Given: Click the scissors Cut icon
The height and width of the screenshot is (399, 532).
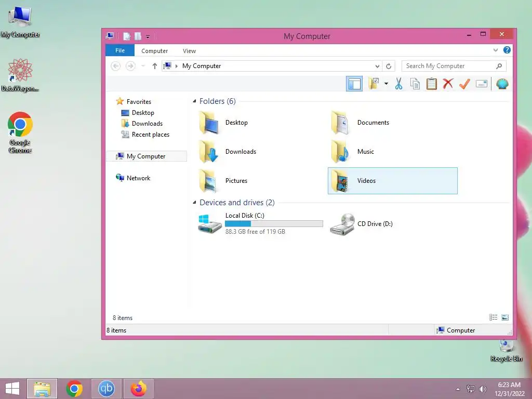Looking at the screenshot, I should point(398,84).
